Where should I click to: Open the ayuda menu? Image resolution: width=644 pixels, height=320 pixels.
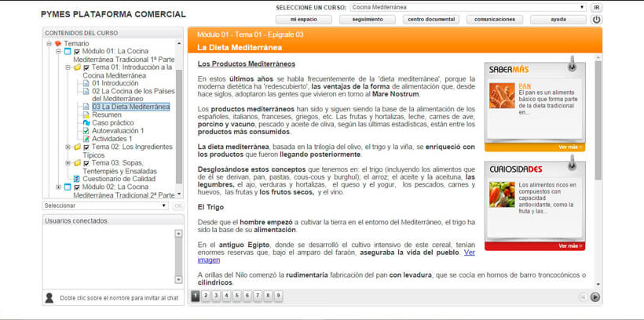point(558,20)
